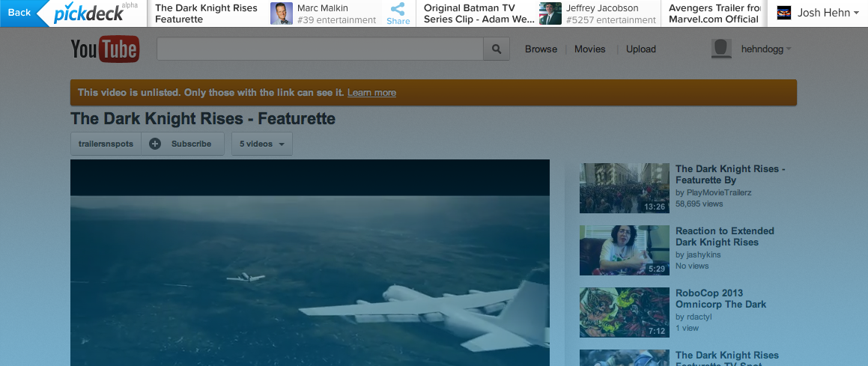Open the Featurette By video thumbnail
The image size is (868, 366).
[x=625, y=188]
